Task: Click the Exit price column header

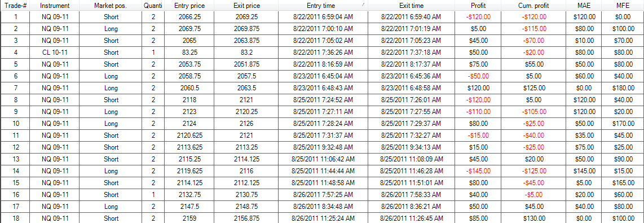Action: pyautogui.click(x=246, y=6)
